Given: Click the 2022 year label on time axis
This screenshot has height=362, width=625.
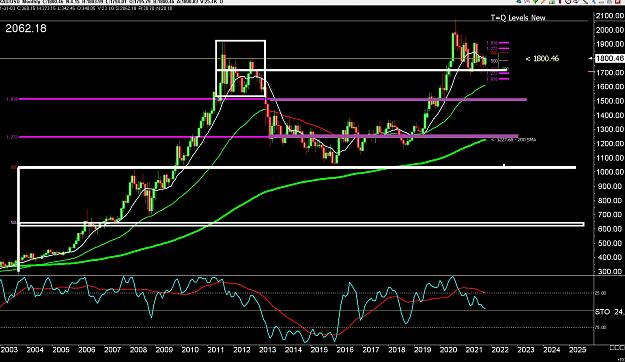Looking at the screenshot, I should tap(500, 350).
